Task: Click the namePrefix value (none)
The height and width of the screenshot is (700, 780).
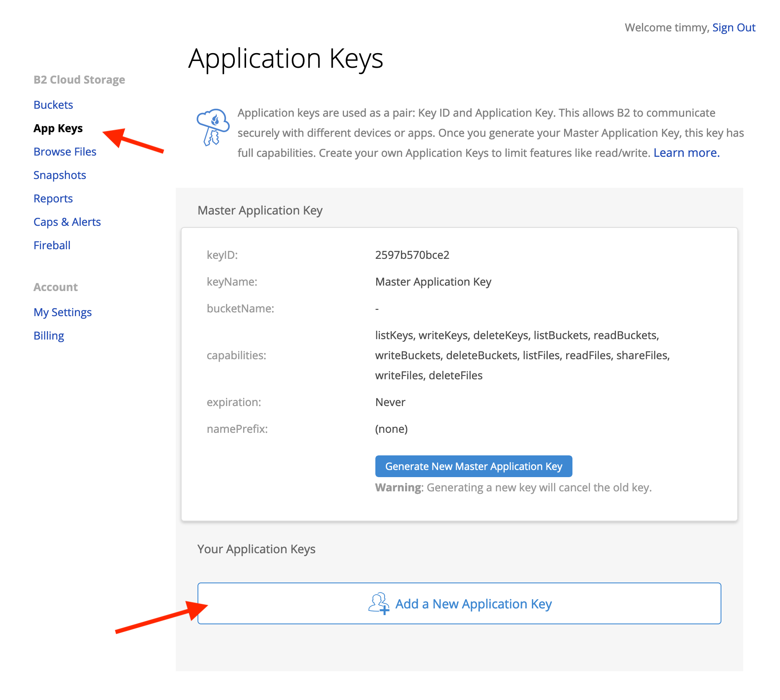Action: point(391,429)
